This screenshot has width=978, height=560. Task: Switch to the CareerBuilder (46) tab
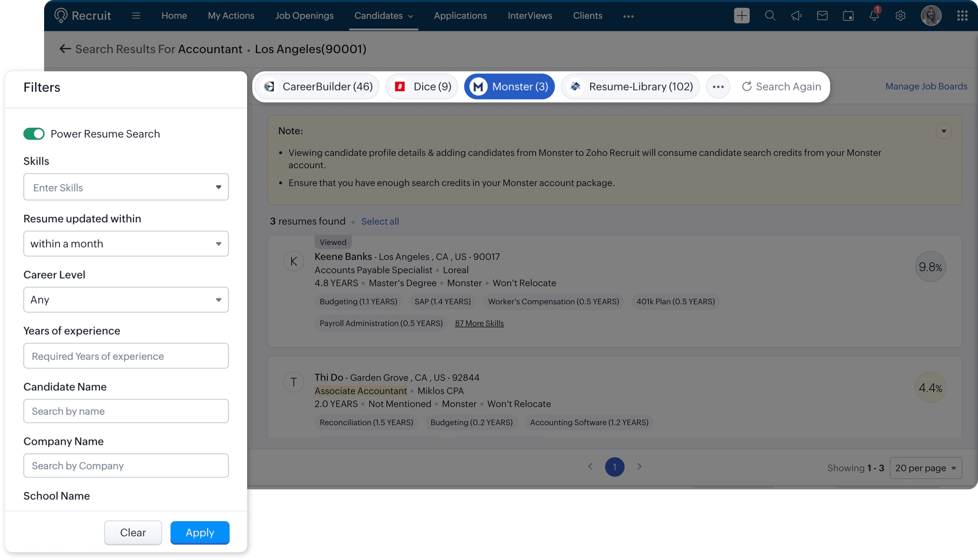(318, 87)
